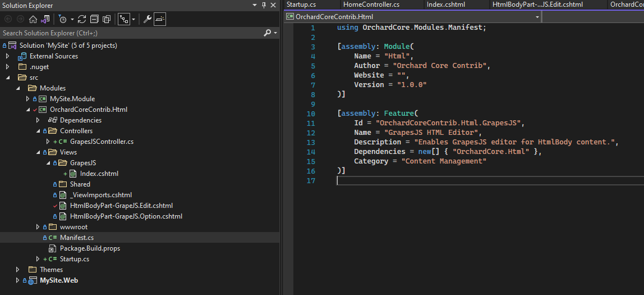Collapse the src folder
Viewport: 644px width, 295px height.
[x=7, y=78]
